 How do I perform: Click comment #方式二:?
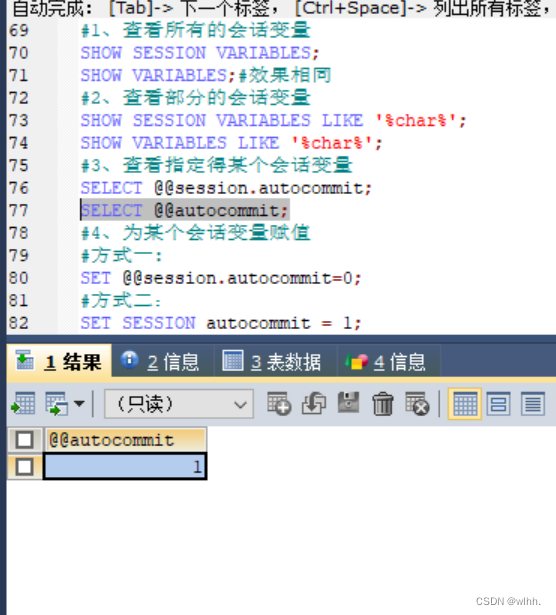point(121,301)
